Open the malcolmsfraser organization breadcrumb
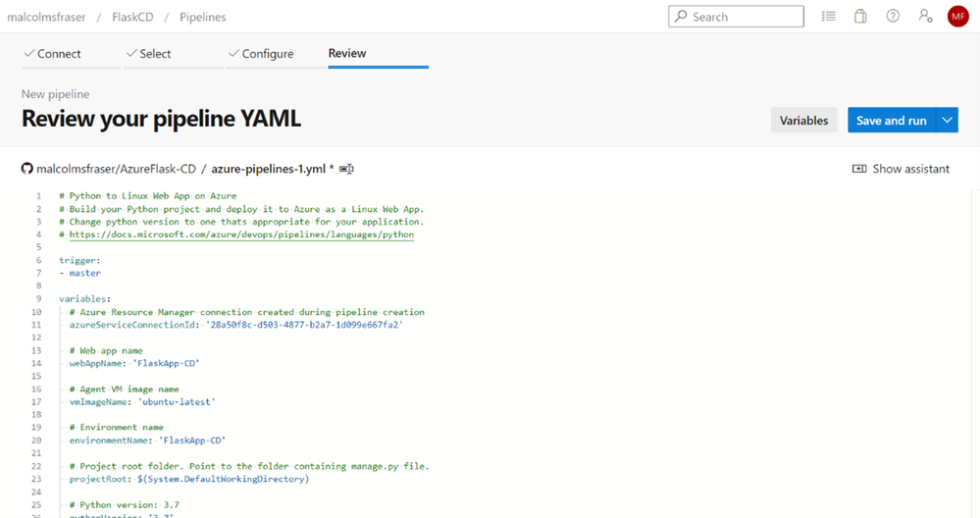 pos(46,17)
